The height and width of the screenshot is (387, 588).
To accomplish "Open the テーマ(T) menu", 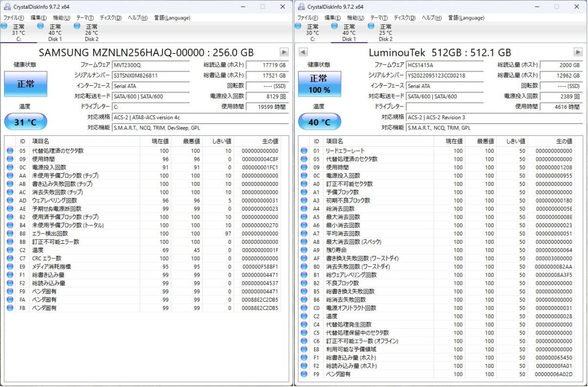I will tap(84, 18).
